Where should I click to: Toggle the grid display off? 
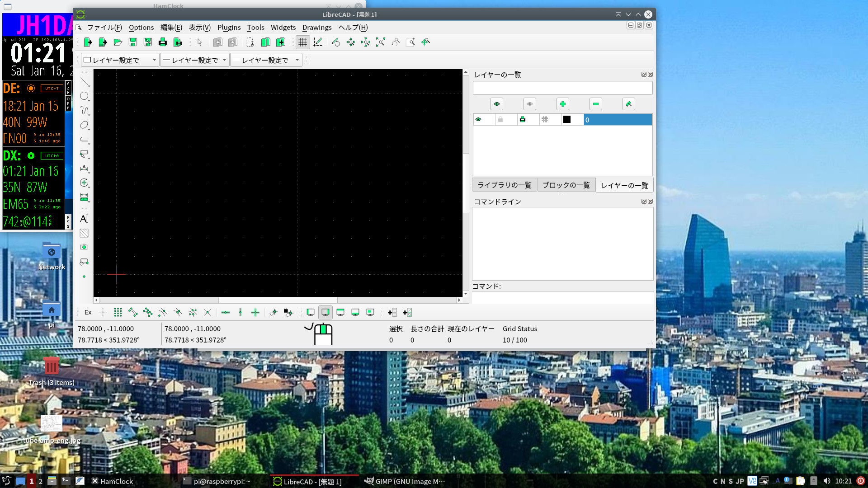coord(302,42)
